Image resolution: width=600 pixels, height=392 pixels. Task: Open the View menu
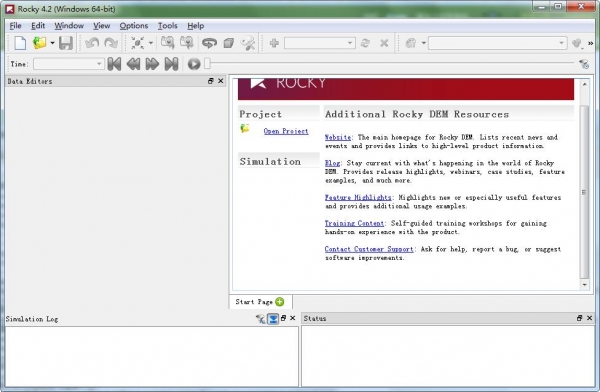(101, 26)
